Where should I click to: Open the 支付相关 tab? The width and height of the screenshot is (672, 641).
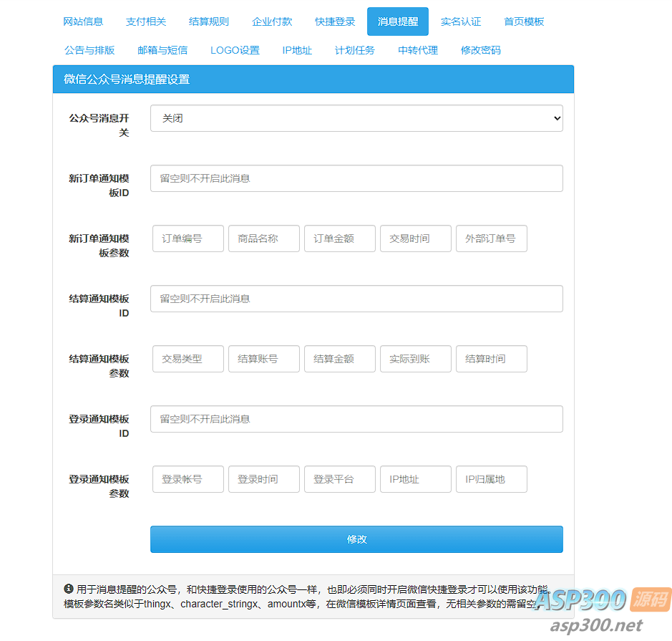coord(146,21)
